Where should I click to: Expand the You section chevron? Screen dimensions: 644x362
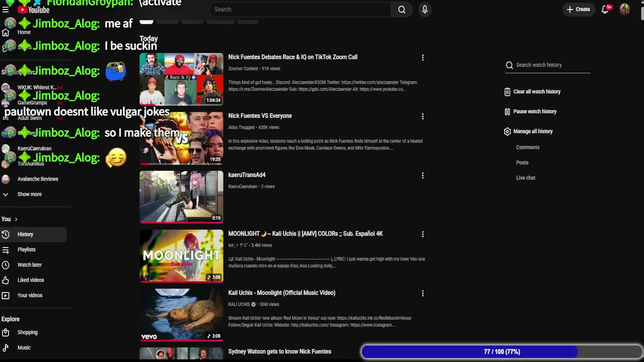click(16, 219)
